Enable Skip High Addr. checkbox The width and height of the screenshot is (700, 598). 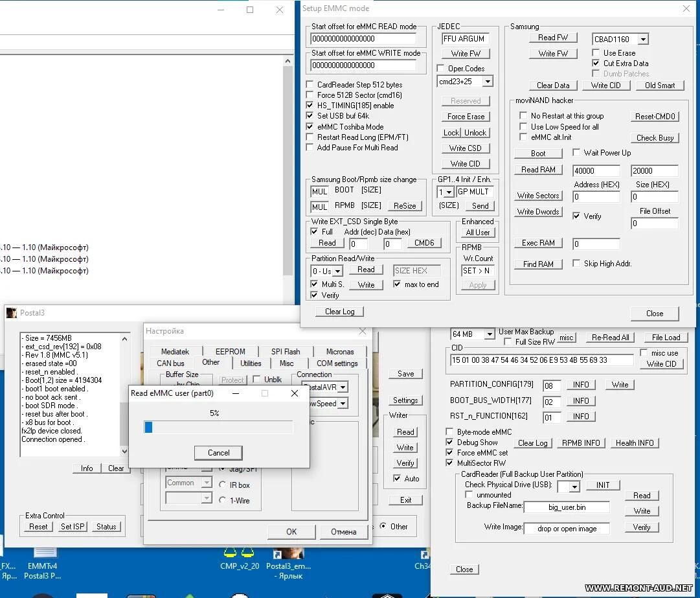(576, 264)
